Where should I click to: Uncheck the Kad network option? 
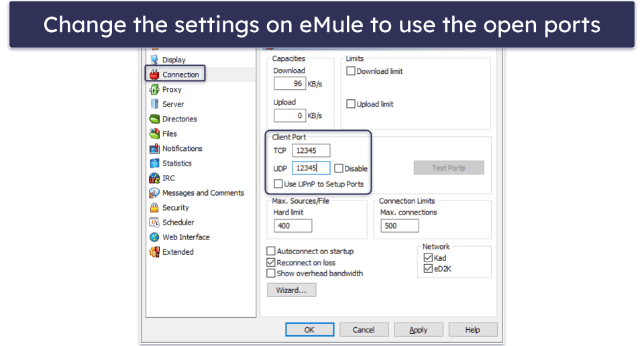pyautogui.click(x=428, y=258)
